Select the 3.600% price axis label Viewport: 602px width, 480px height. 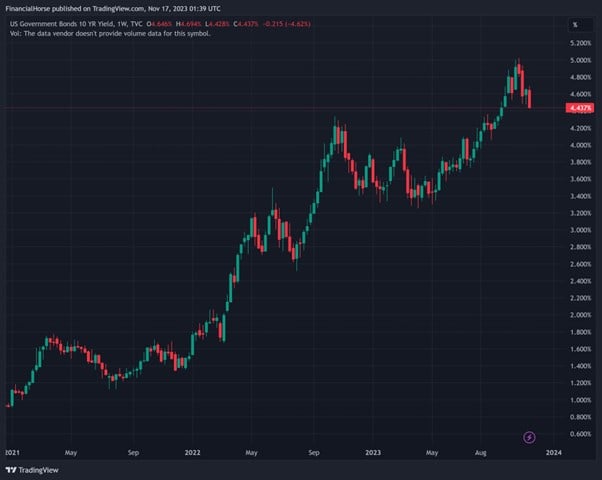coord(580,179)
